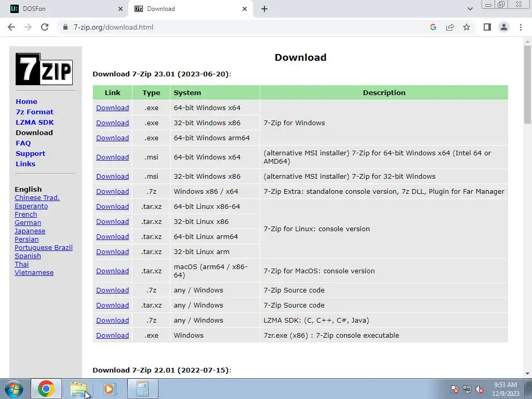Download .exe for 32-bit Windows x86
The width and height of the screenshot is (532, 399).
coord(112,123)
